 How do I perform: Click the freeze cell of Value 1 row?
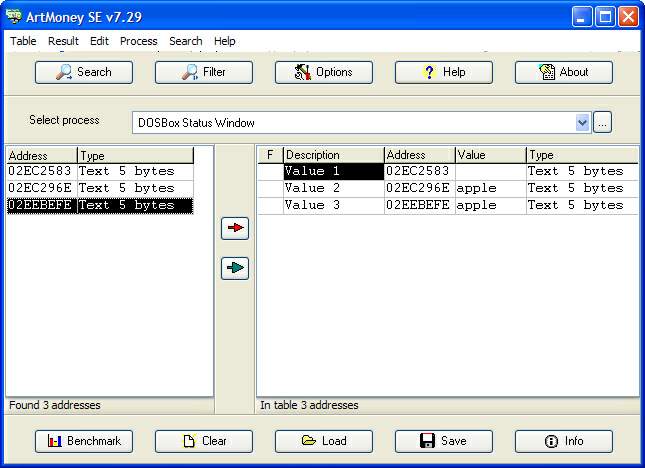270,171
